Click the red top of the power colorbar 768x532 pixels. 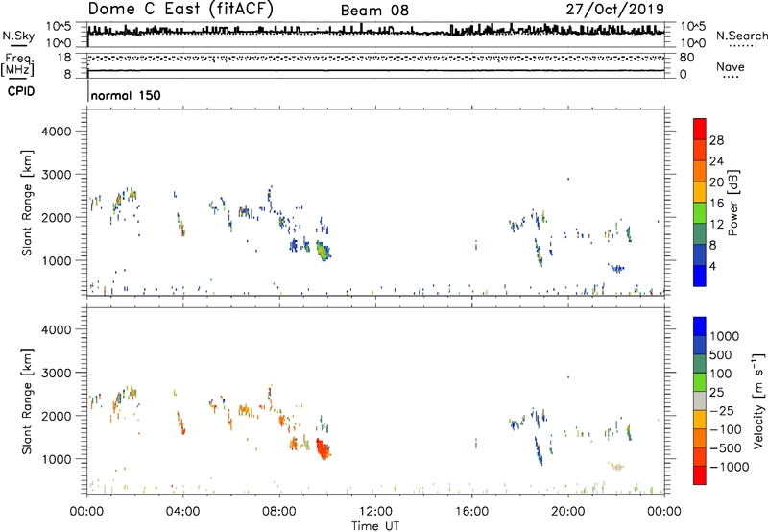700,129
